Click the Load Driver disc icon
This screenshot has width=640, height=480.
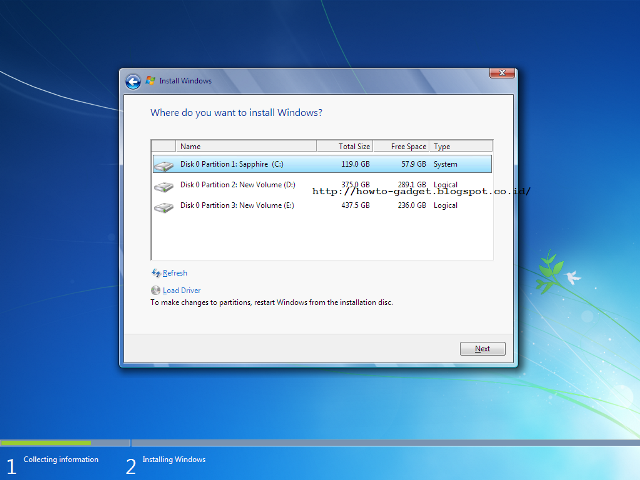tap(156, 290)
